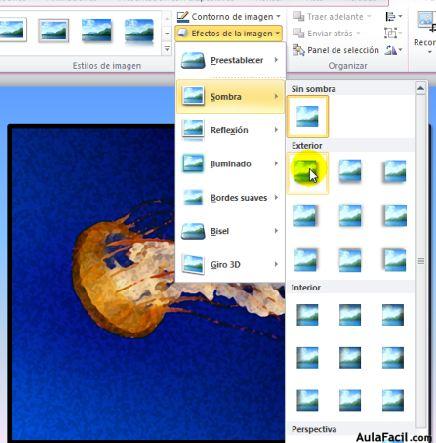Click the picture styles gallery row-down arrow
This screenshot has height=443, width=436.
coord(167,33)
